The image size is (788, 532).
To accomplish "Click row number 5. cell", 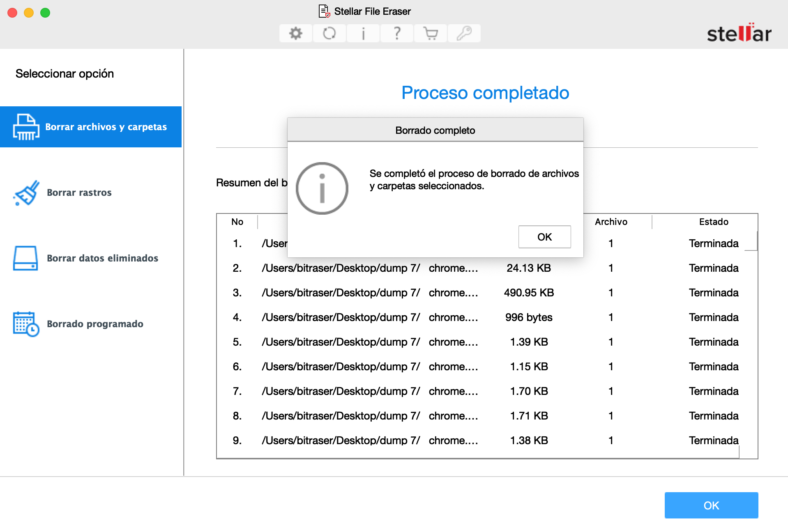I will 237,342.
